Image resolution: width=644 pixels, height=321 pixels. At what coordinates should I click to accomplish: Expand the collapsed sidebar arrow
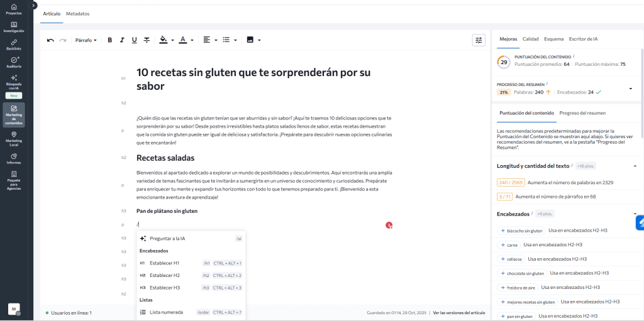click(x=34, y=5)
